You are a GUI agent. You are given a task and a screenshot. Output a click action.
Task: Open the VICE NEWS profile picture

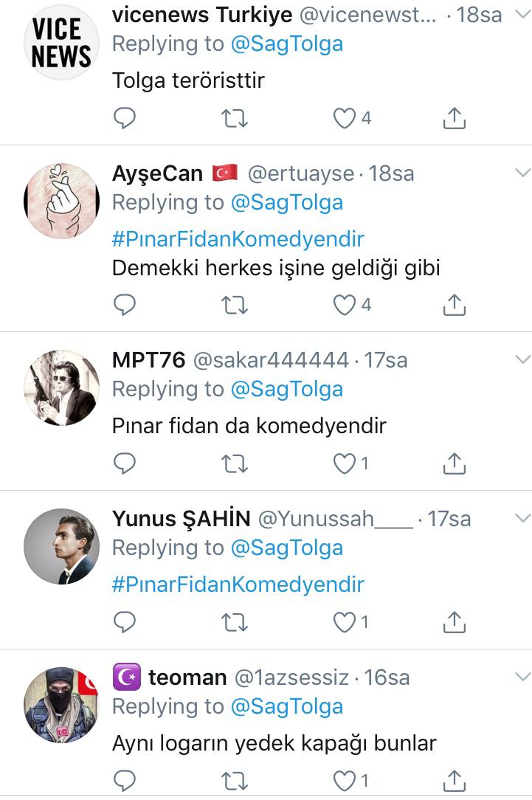click(61, 44)
